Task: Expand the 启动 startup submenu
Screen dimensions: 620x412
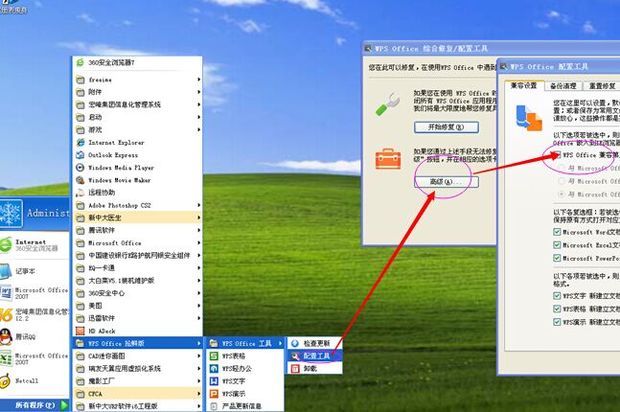Action: tap(137, 117)
